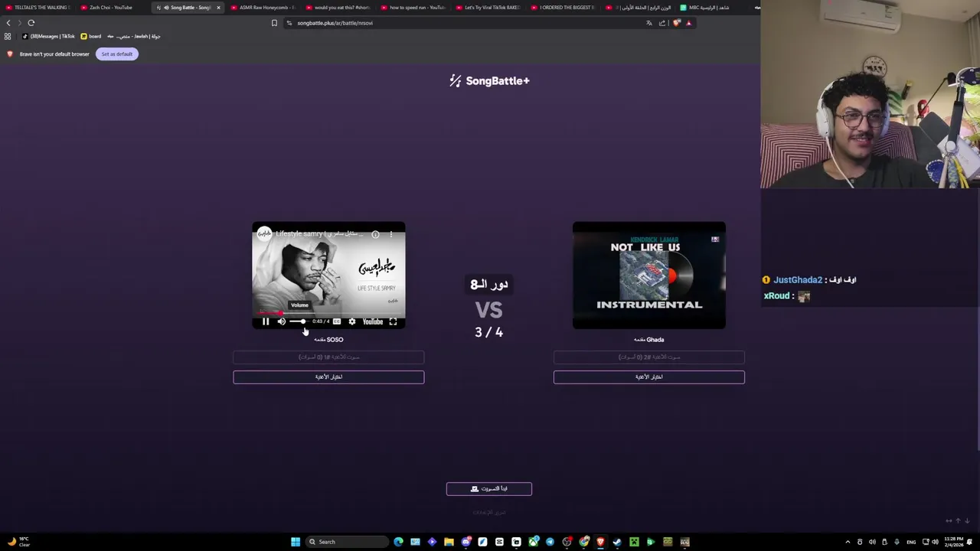Viewport: 980px width, 551px height.
Task: Choose the song submitted by Ghada
Action: coord(648,377)
